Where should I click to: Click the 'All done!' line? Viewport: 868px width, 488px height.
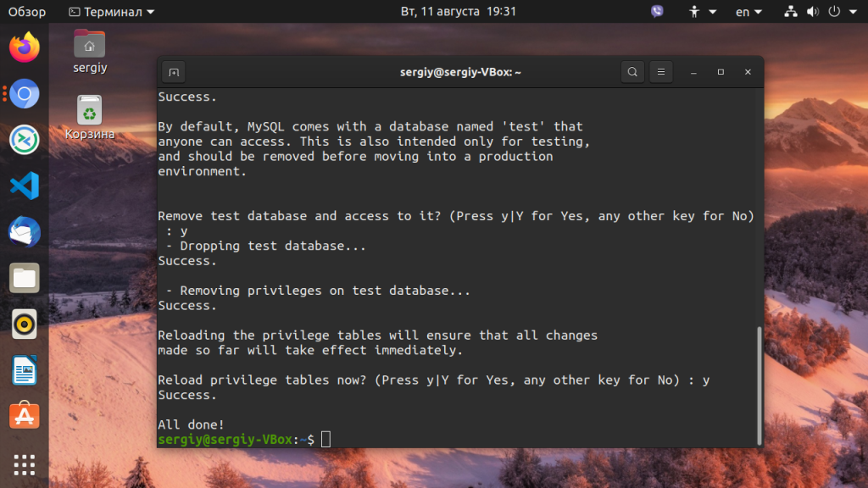(x=191, y=425)
